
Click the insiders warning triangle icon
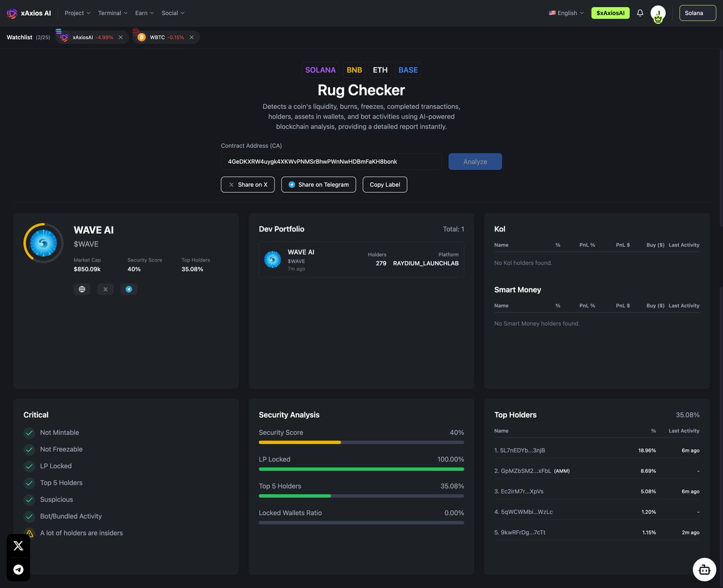pos(29,533)
